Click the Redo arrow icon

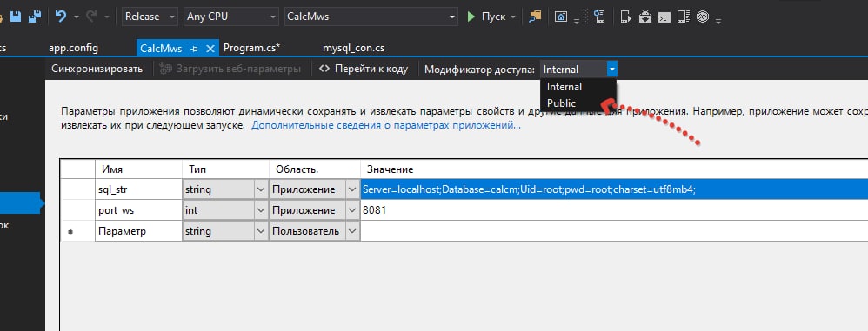click(x=91, y=17)
